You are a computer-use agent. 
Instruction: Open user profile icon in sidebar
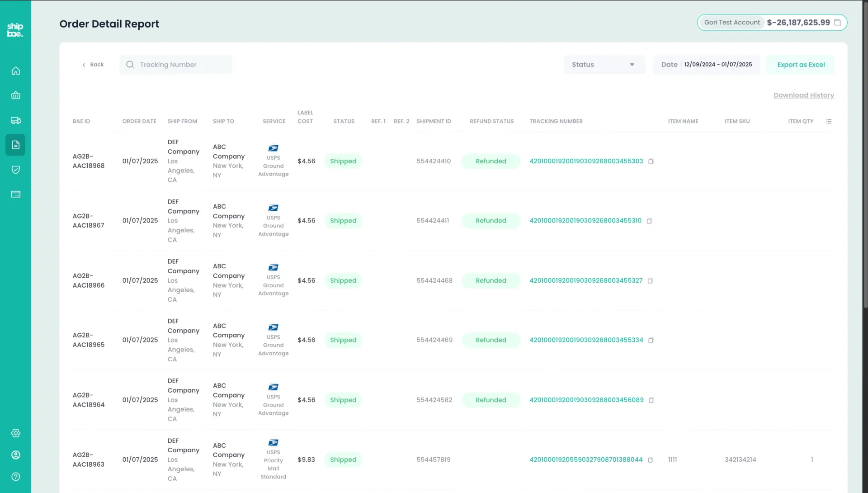click(x=15, y=455)
